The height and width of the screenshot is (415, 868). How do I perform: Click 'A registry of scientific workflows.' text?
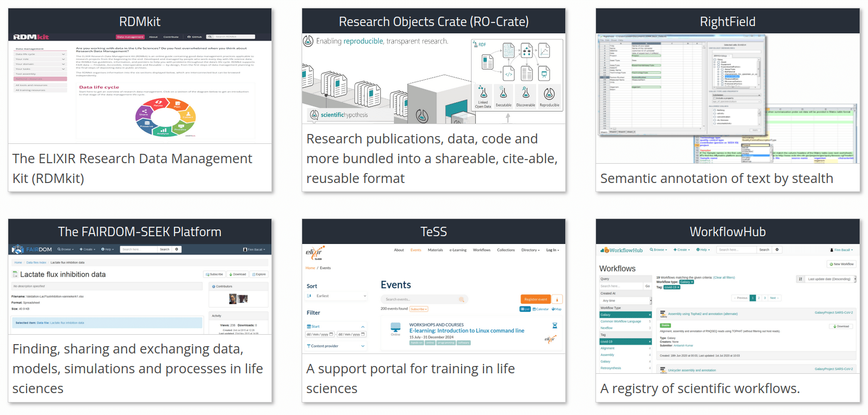click(x=700, y=388)
